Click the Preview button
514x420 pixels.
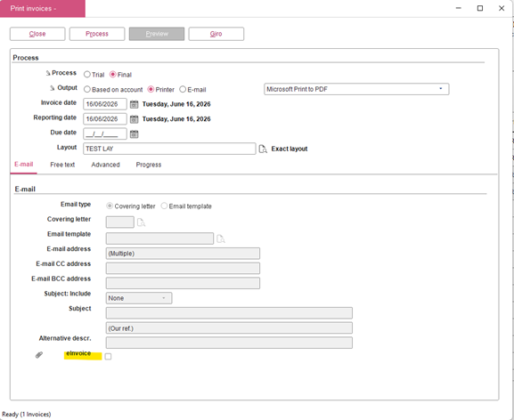[x=157, y=34]
